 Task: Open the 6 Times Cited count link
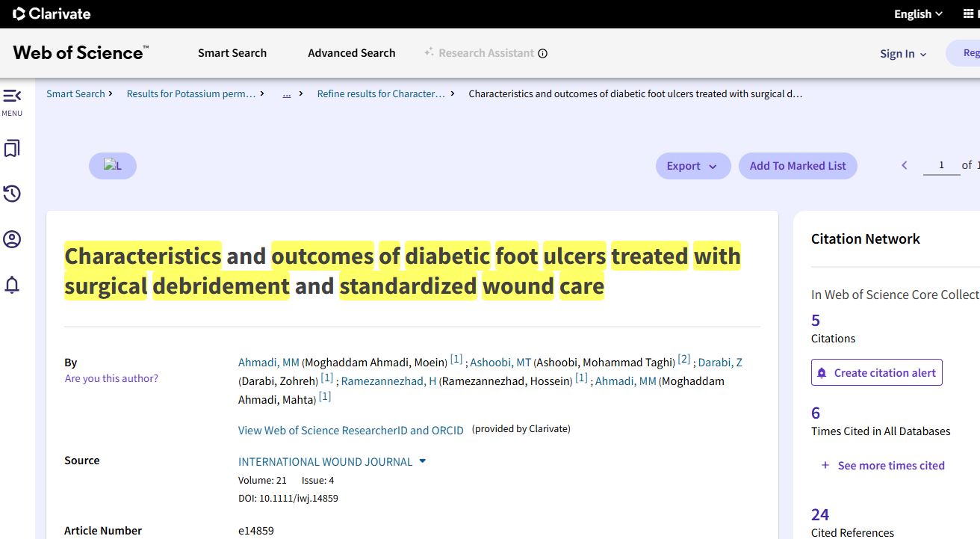point(816,413)
